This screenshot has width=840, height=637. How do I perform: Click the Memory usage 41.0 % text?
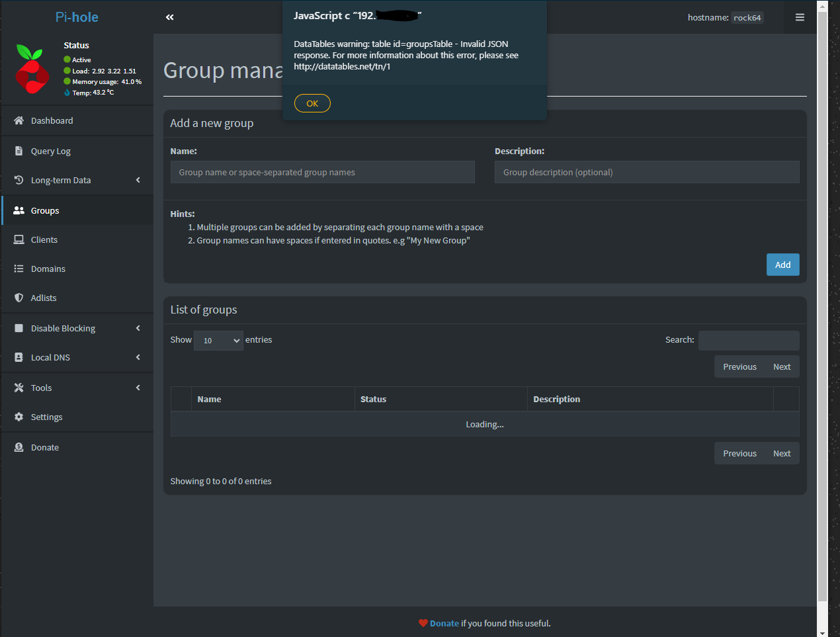tap(107, 81)
